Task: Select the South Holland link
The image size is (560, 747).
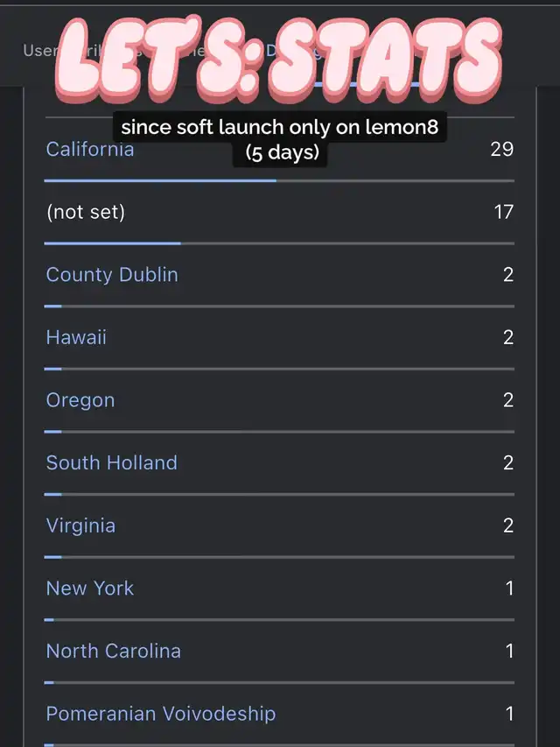Action: click(112, 462)
